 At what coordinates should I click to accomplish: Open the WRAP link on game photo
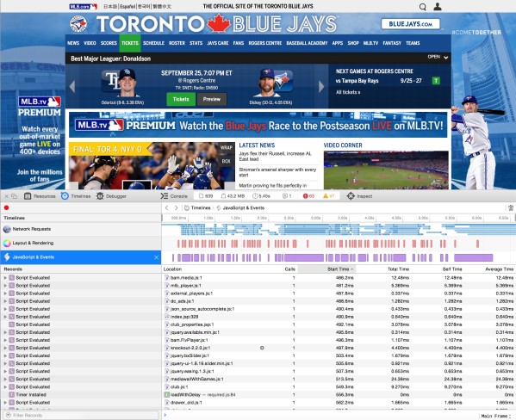tap(227, 148)
